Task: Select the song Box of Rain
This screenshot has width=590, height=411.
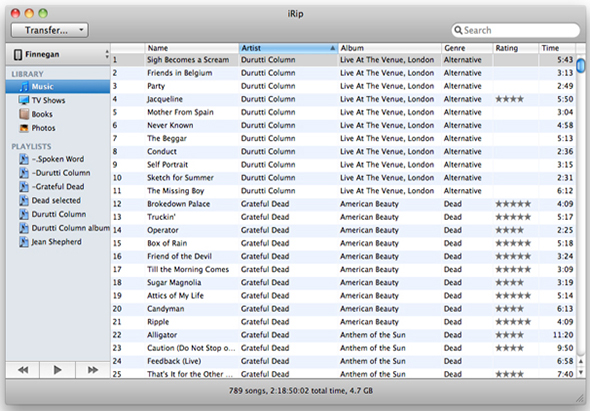Action: (167, 243)
